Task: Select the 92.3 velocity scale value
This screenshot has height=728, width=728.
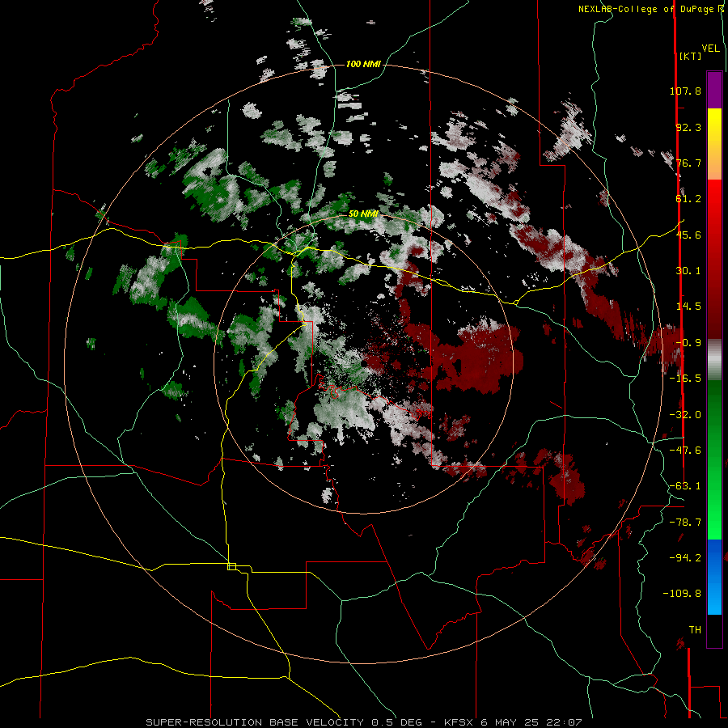Action: 688,127
